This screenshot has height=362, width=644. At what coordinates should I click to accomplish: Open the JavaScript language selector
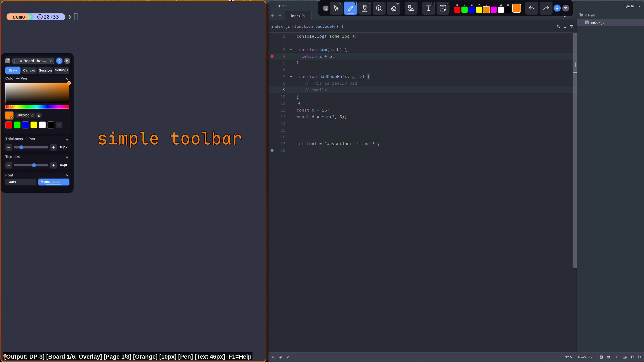click(x=585, y=357)
